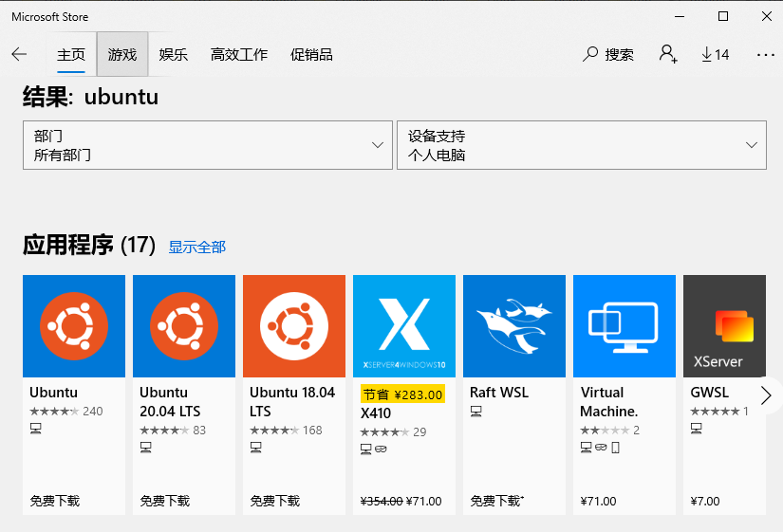Open the 搜索 search button
This screenshot has width=783, height=532.
[608, 54]
